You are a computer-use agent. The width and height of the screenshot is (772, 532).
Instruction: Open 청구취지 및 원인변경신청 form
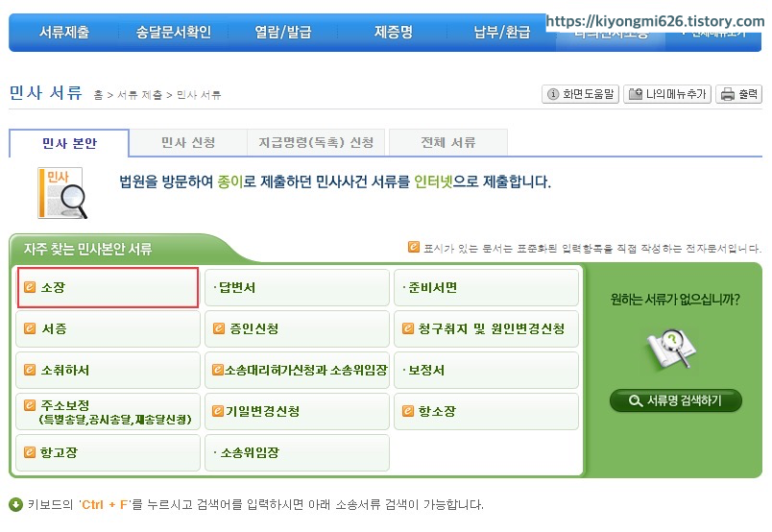pyautogui.click(x=486, y=328)
